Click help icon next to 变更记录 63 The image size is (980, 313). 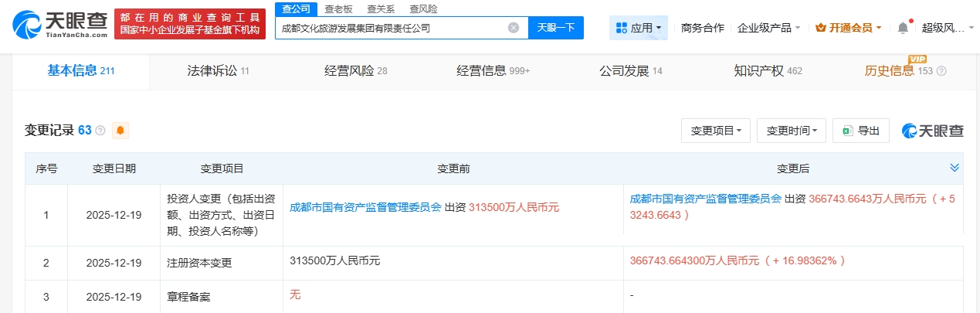coord(100,131)
